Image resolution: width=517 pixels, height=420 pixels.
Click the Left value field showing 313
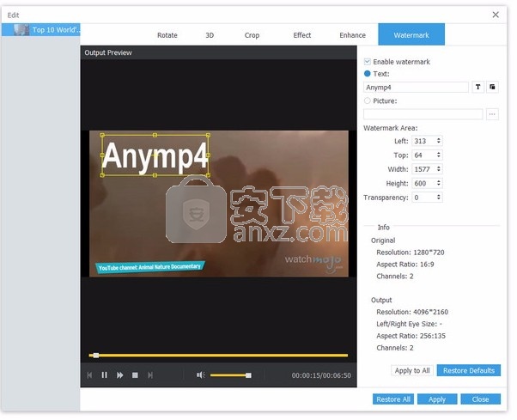coord(423,141)
